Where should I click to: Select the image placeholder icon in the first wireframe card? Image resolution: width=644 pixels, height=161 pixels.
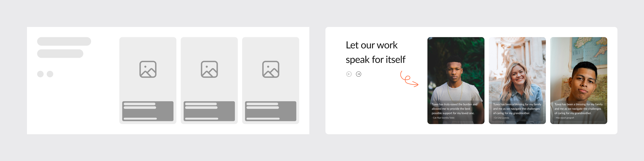tap(148, 69)
